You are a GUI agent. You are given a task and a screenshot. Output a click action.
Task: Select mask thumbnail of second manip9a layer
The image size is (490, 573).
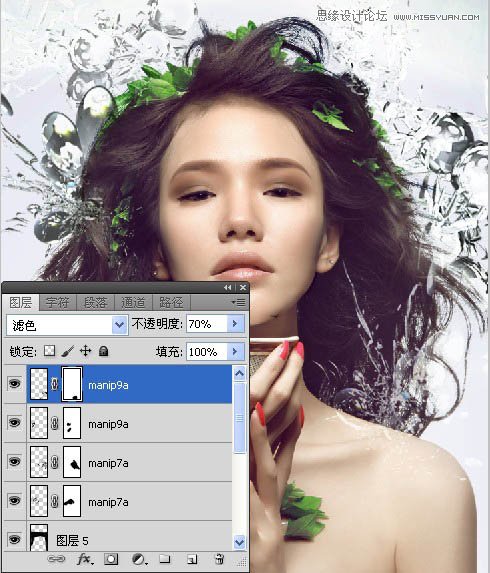tap(72, 423)
